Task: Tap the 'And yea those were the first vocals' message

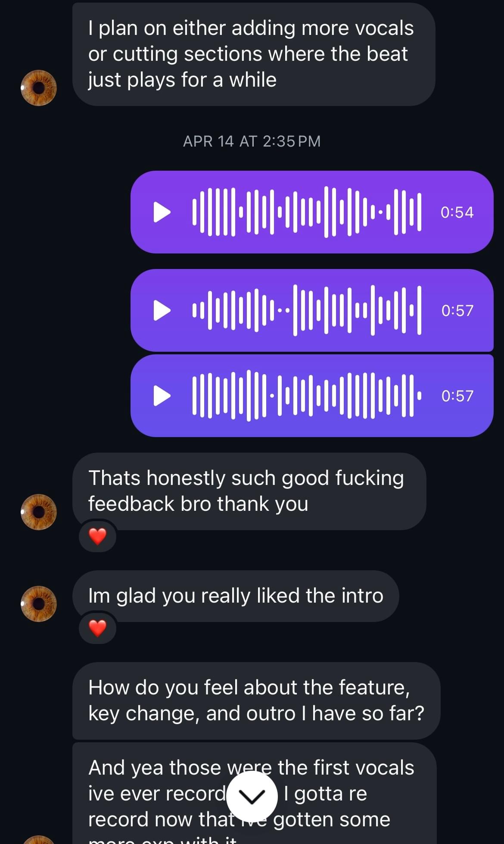Action: point(254,793)
